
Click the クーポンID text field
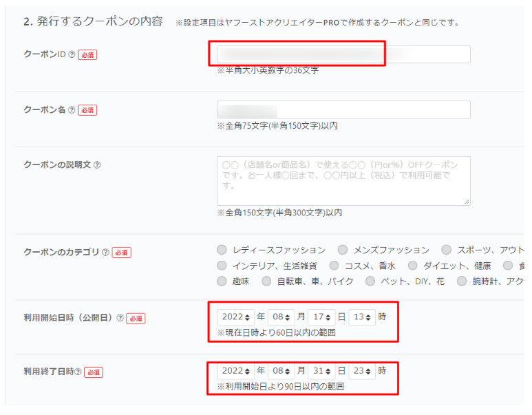pyautogui.click(x=343, y=54)
